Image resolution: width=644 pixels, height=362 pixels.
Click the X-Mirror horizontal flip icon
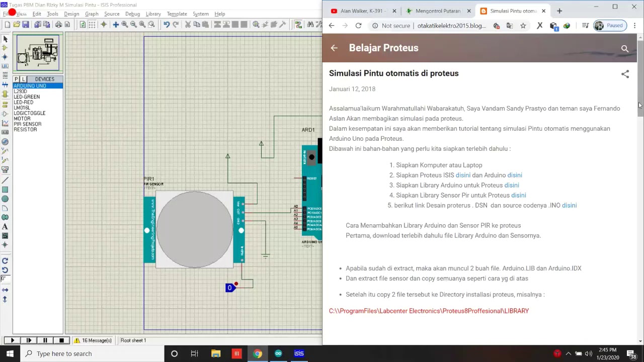pos(5,290)
